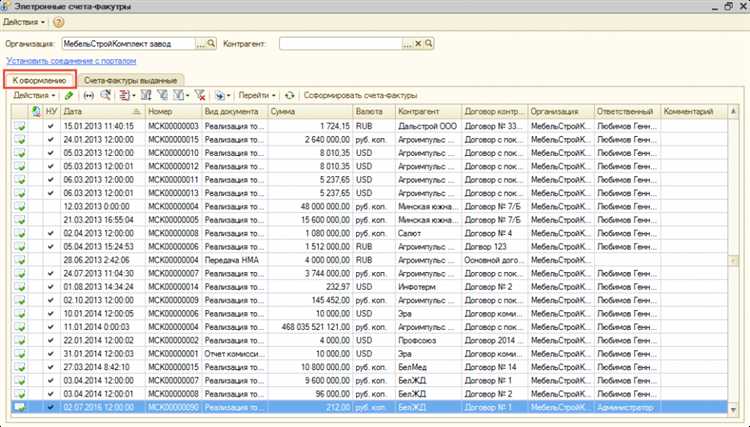
Task: Click the date interval (↔) icon
Action: coord(88,95)
